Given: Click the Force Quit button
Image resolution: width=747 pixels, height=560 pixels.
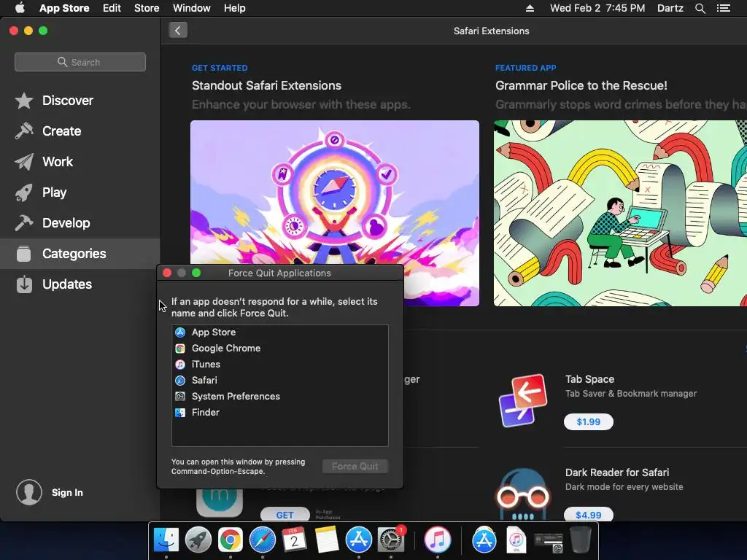Looking at the screenshot, I should click(x=355, y=467).
